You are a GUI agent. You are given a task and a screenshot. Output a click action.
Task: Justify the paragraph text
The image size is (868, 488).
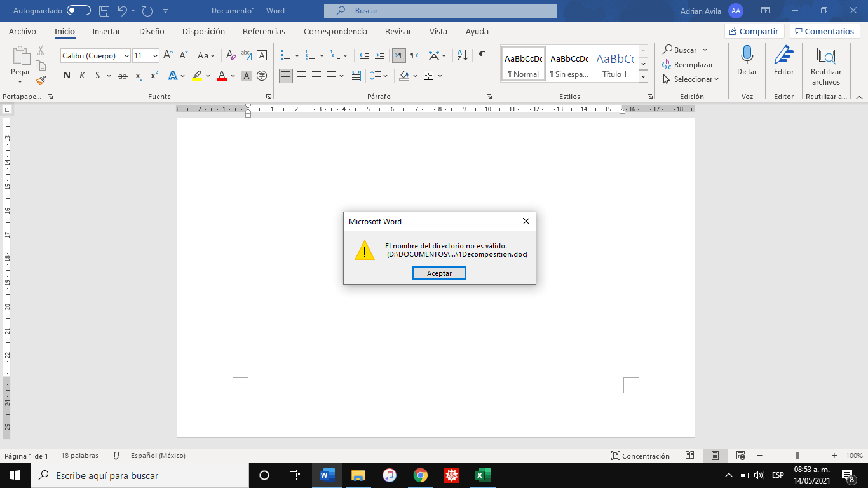click(332, 76)
